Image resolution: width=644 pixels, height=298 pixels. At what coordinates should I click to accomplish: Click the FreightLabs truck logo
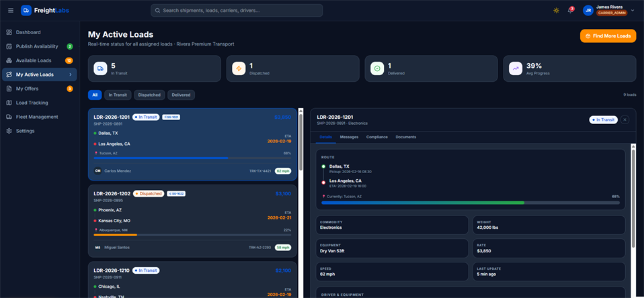tap(26, 10)
